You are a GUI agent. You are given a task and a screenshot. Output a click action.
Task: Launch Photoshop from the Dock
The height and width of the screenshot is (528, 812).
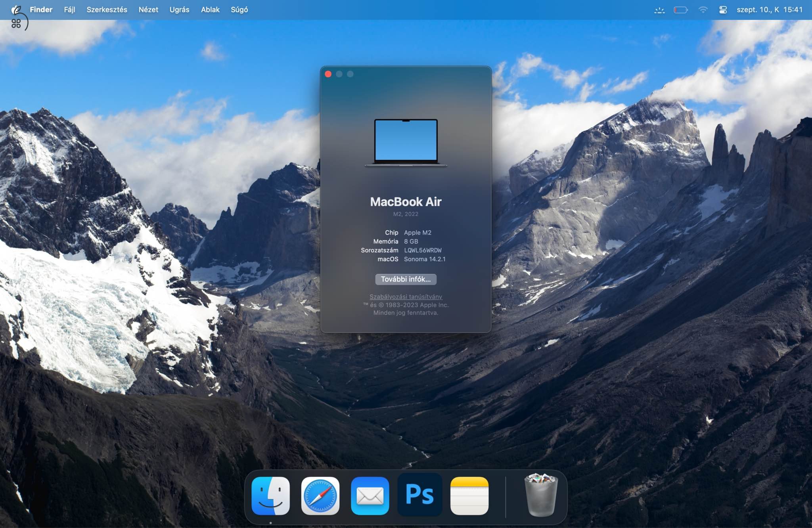pos(420,495)
